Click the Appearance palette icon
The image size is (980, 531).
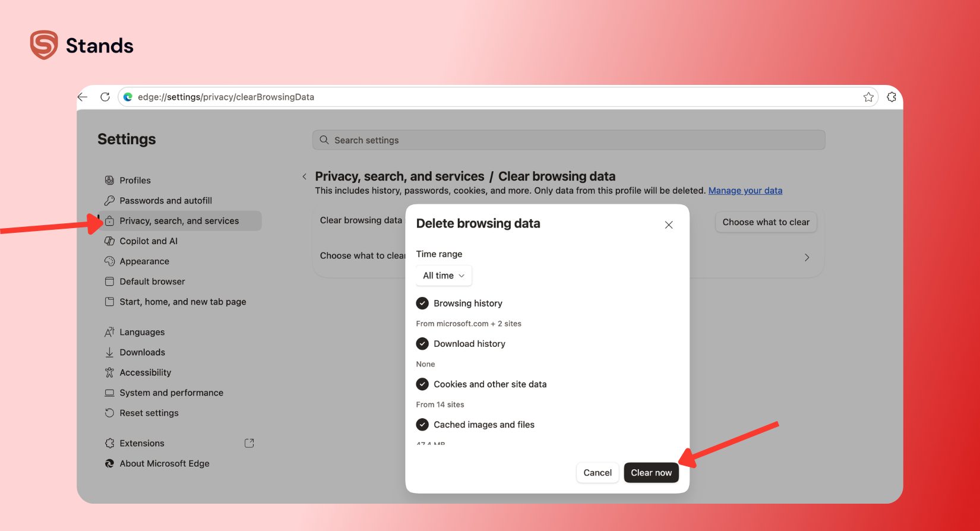[x=109, y=261]
